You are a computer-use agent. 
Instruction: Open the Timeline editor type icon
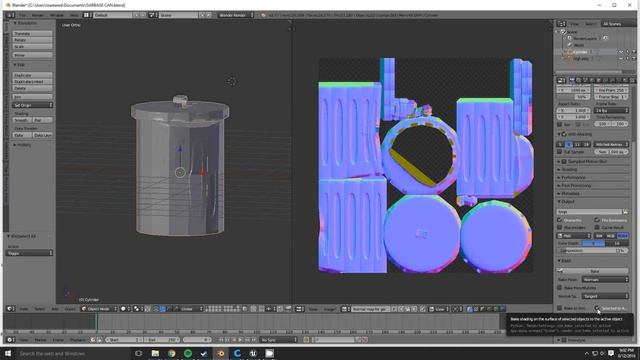[10, 340]
